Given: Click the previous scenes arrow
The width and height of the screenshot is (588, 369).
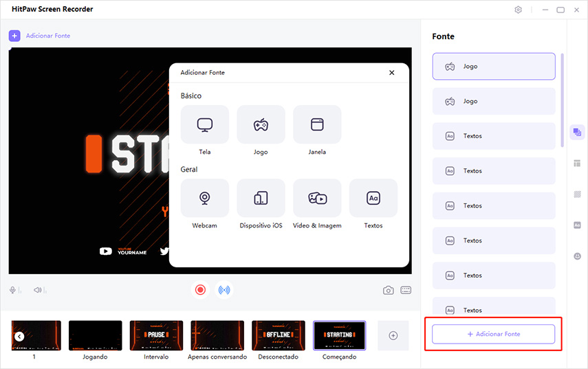Looking at the screenshot, I should coord(19,337).
